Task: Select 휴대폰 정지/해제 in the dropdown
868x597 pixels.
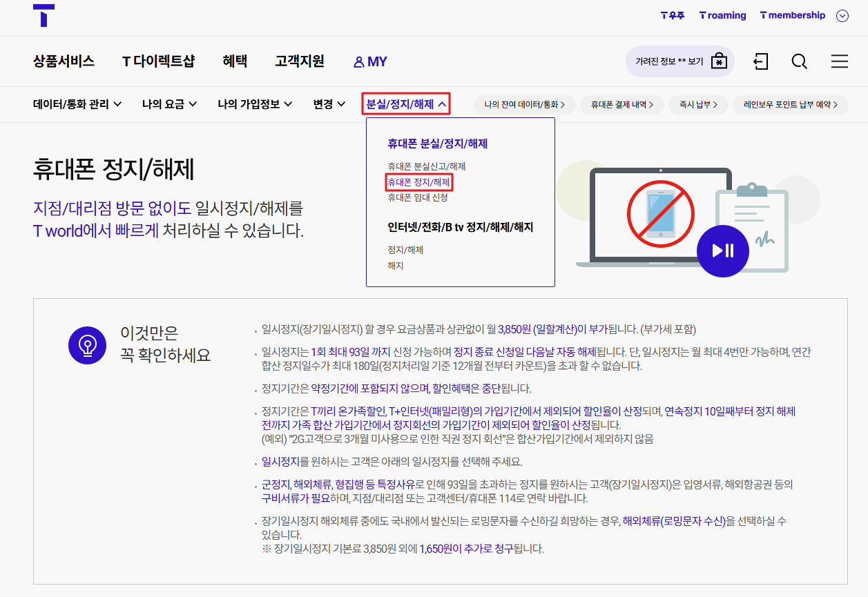Action: click(418, 182)
